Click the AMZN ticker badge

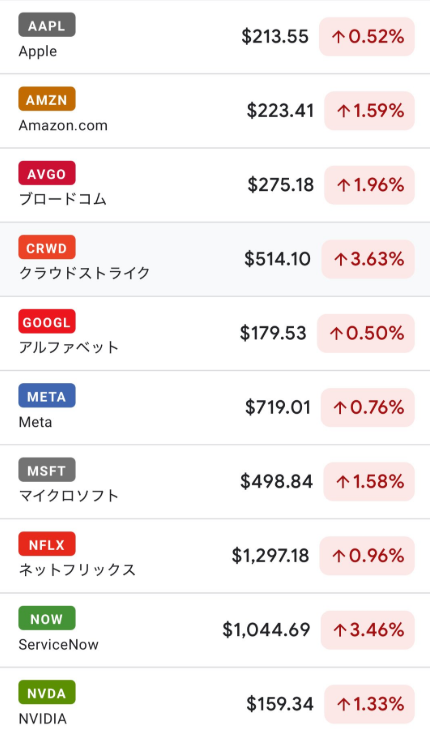[47, 99]
